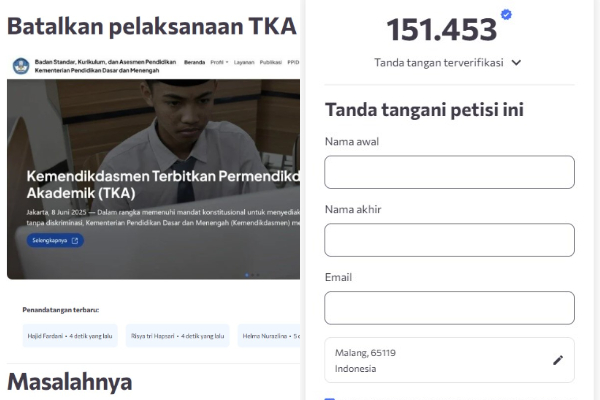Click the Nama awal input field
Image resolution: width=600 pixels, height=400 pixels.
point(449,172)
